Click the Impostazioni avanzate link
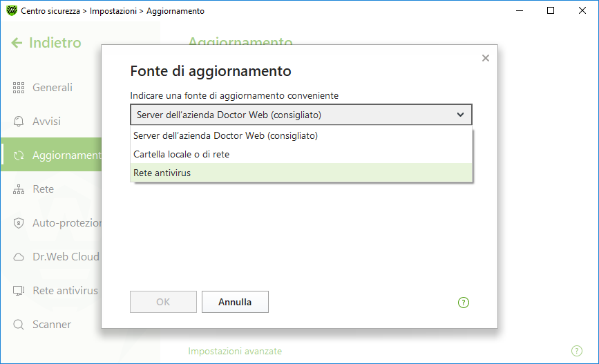599x364 pixels. pos(235,351)
